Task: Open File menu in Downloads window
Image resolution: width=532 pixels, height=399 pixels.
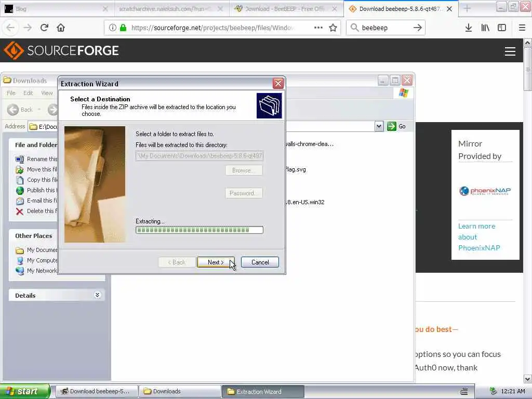Action: point(11,93)
